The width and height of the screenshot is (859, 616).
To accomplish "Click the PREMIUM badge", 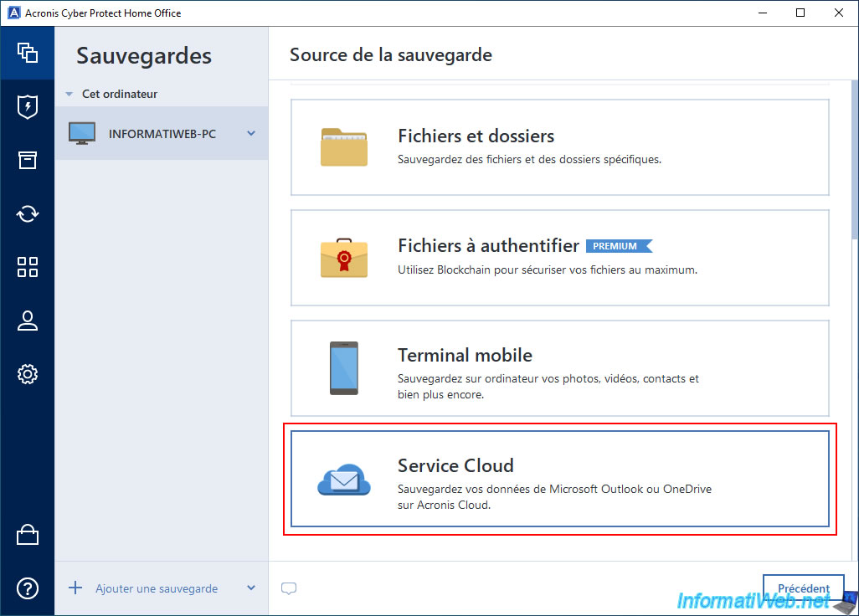I will (x=619, y=246).
